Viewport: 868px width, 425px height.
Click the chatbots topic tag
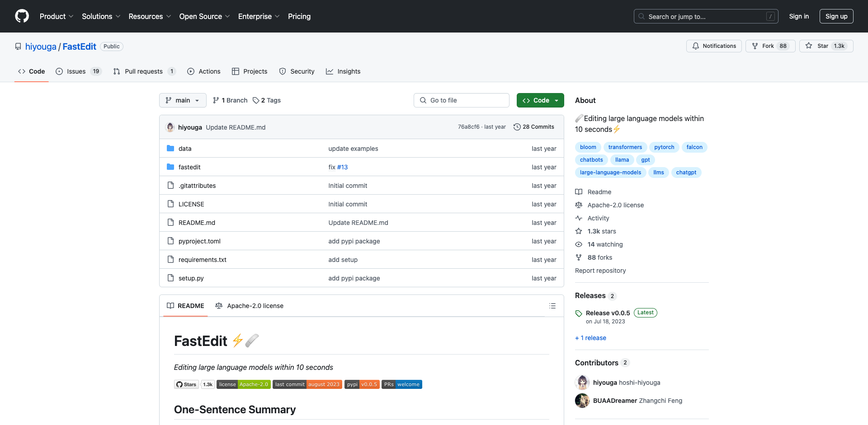[591, 160]
